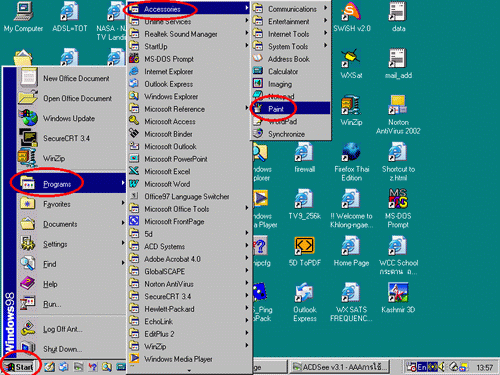Select the WXSat desktop icon

pos(351,64)
